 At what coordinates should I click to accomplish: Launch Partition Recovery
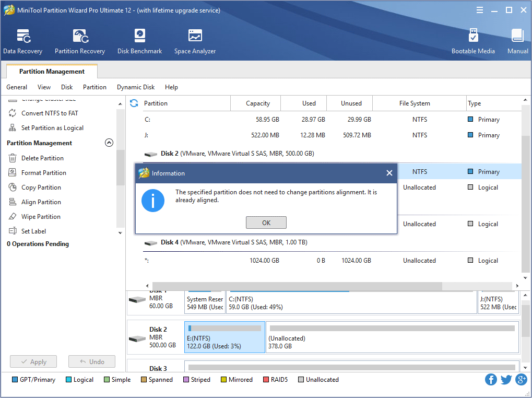coord(79,41)
